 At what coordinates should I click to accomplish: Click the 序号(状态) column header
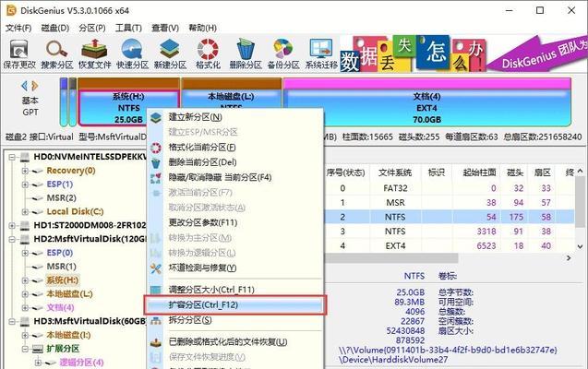click(x=345, y=173)
